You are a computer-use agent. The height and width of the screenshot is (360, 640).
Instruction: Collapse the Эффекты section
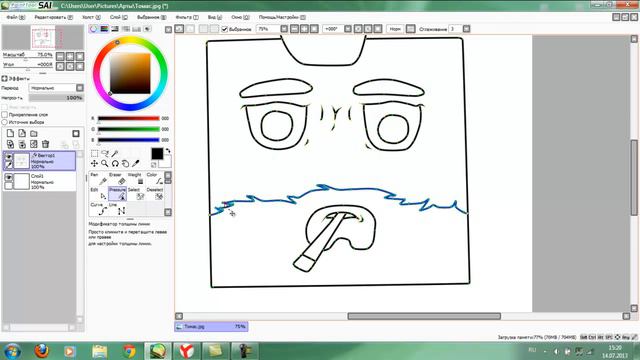pos(4,78)
